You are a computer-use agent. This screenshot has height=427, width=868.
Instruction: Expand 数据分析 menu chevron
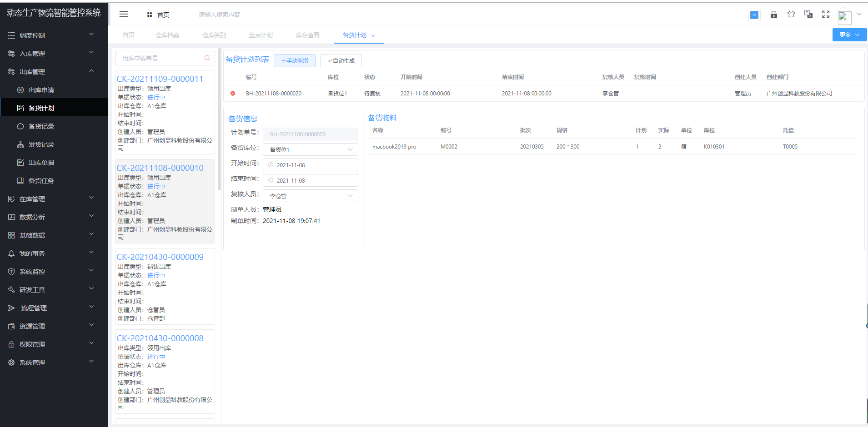(91, 216)
